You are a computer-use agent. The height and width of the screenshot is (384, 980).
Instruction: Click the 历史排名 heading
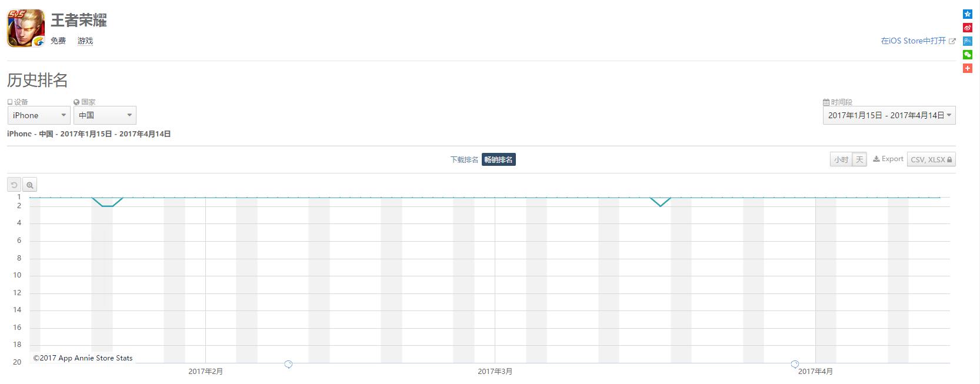(x=38, y=80)
